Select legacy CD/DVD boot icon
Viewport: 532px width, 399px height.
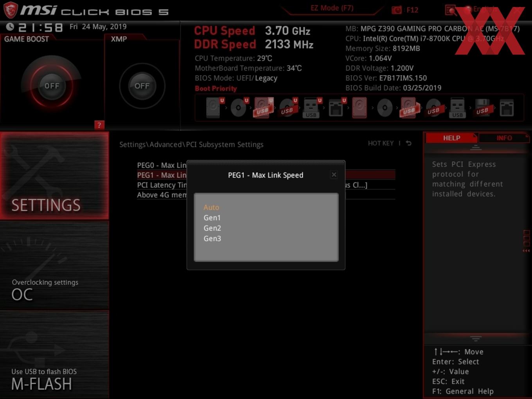click(x=385, y=108)
